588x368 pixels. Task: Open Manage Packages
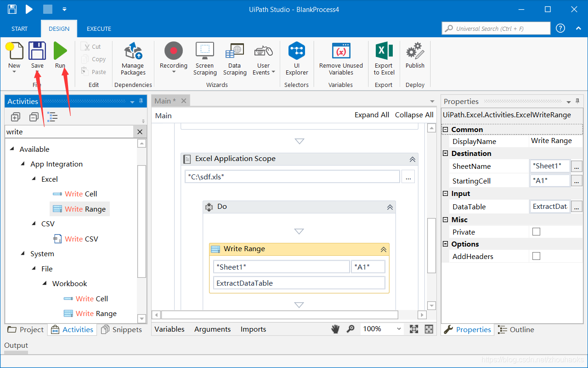(133, 58)
